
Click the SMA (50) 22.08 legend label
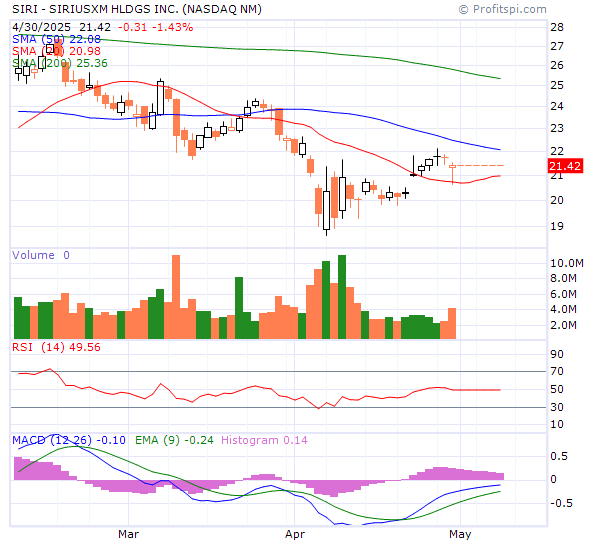56,39
